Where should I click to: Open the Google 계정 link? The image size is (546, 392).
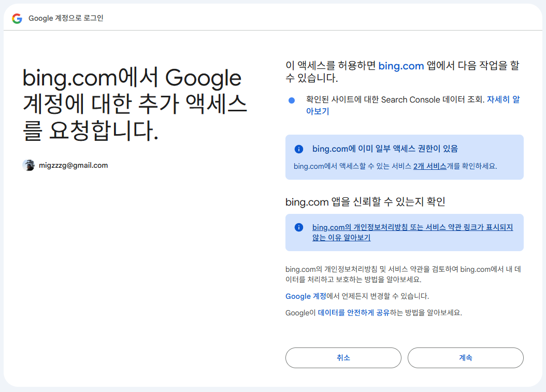306,296
